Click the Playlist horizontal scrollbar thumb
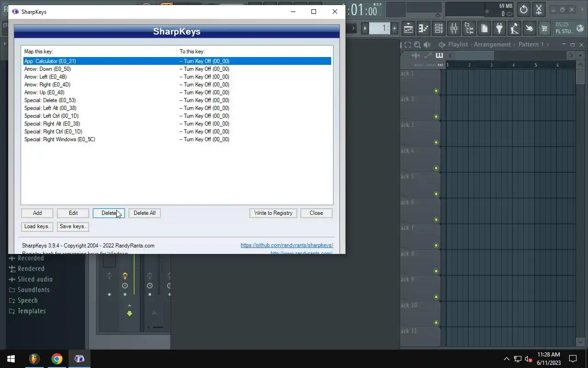588x368 pixels. [x=474, y=56]
